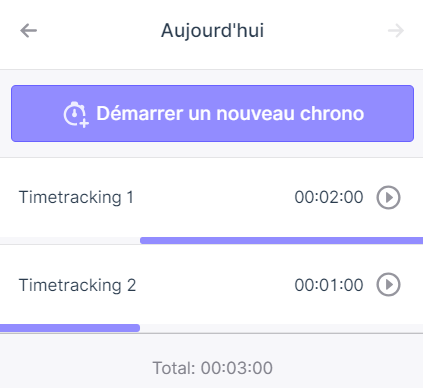Resume Timetracking 2 with play icon
Viewport: 423px width, 388px height.
[x=388, y=285]
